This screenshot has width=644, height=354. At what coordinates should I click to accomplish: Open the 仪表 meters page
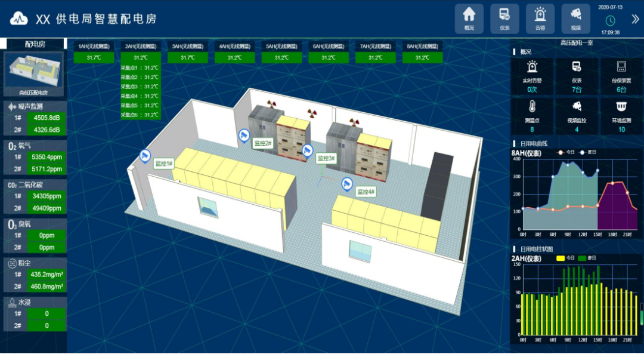click(504, 18)
